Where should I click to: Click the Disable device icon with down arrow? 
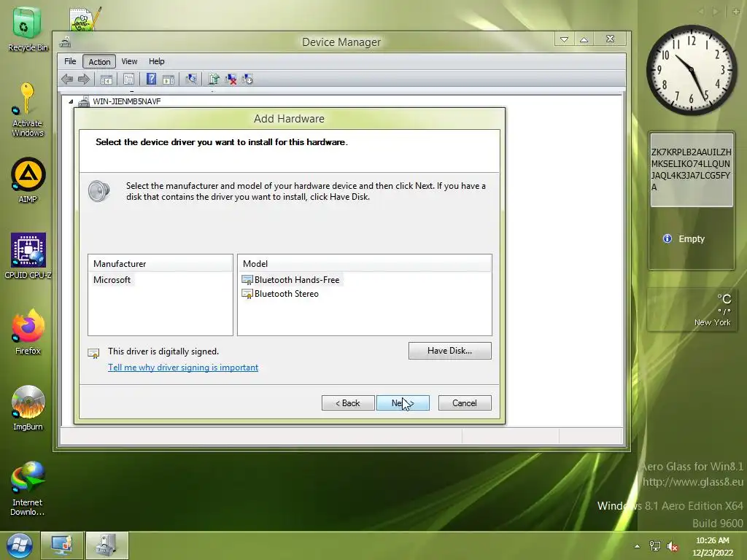pyautogui.click(x=248, y=79)
